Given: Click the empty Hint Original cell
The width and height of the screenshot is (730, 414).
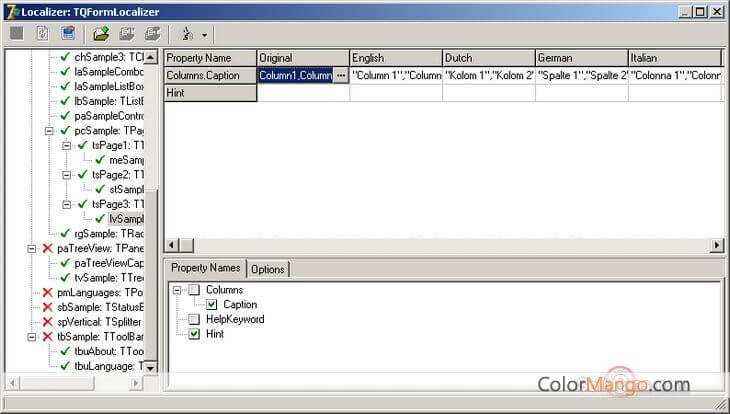Looking at the screenshot, I should point(303,92).
